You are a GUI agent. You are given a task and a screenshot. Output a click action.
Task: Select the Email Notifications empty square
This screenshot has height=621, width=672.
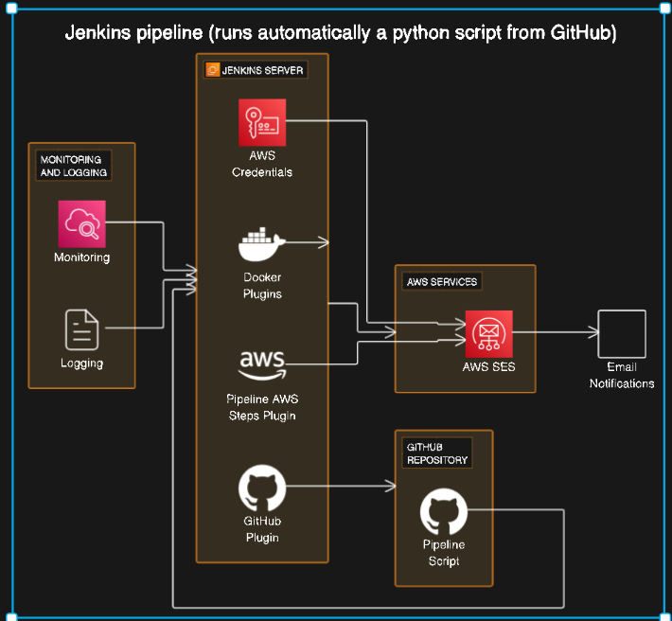tap(622, 334)
